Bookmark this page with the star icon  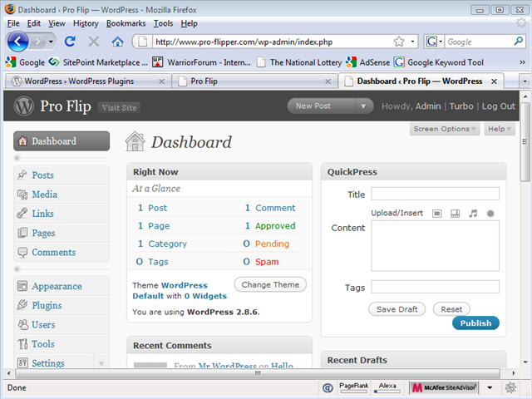click(x=399, y=42)
